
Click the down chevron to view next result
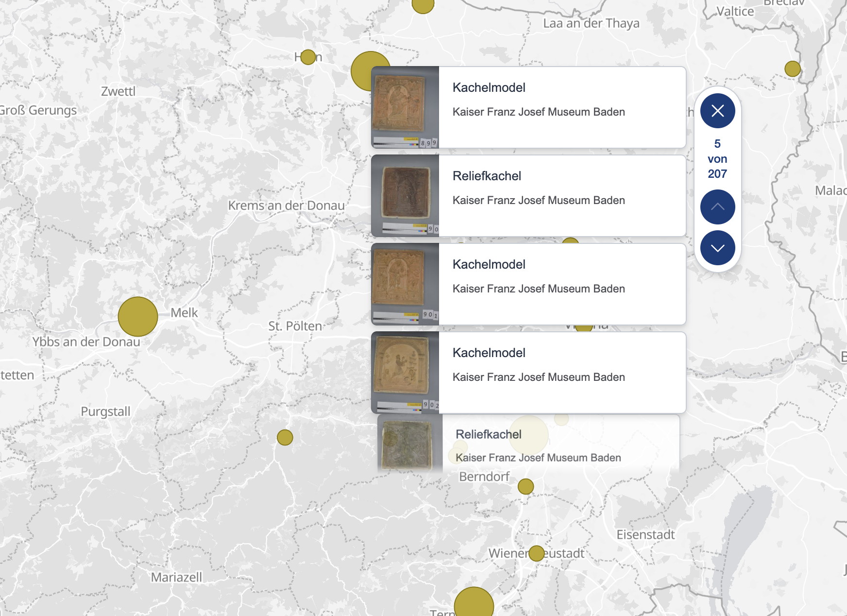[x=717, y=247]
